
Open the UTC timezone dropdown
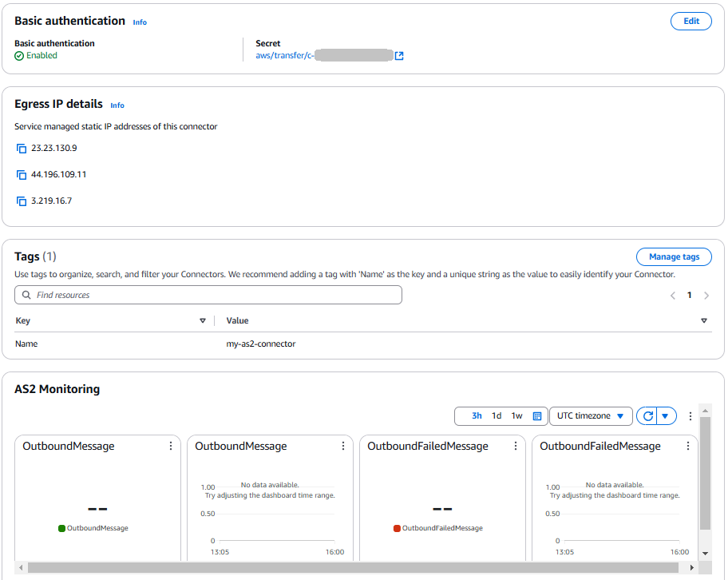click(591, 415)
